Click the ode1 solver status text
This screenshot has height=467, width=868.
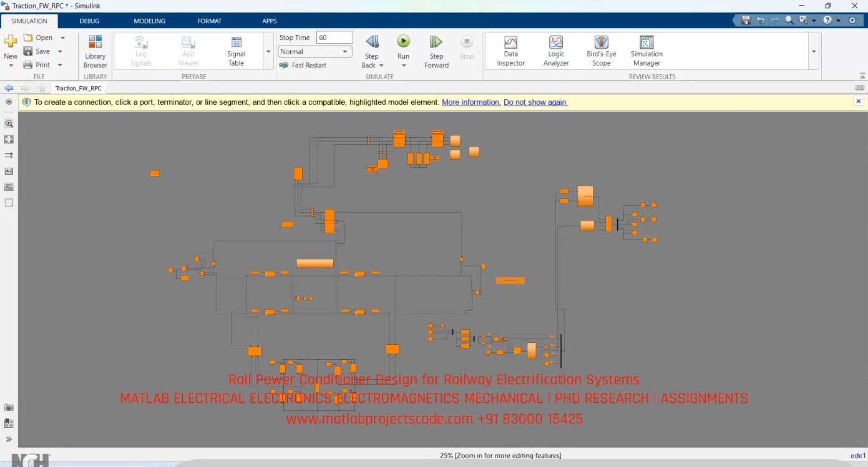tap(858, 456)
